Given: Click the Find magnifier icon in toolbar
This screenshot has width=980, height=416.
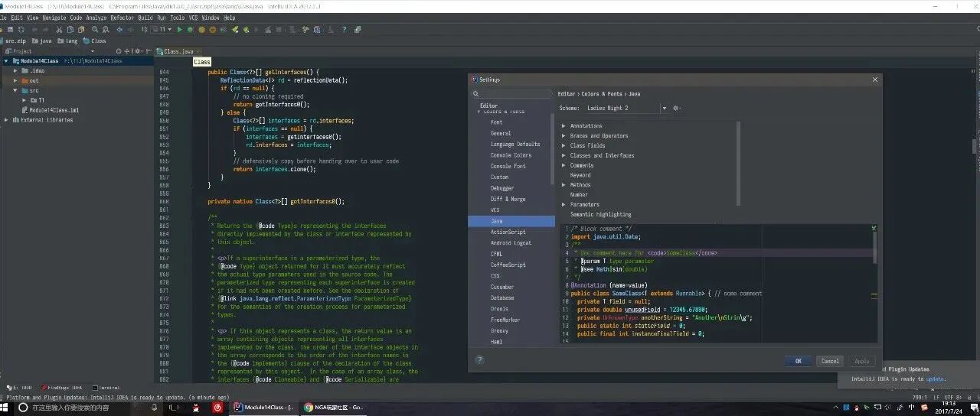Looking at the screenshot, I should tap(95, 29).
